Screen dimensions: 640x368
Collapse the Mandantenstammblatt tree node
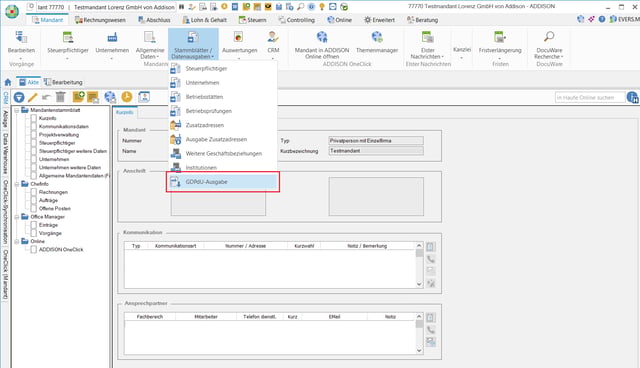coord(17,110)
